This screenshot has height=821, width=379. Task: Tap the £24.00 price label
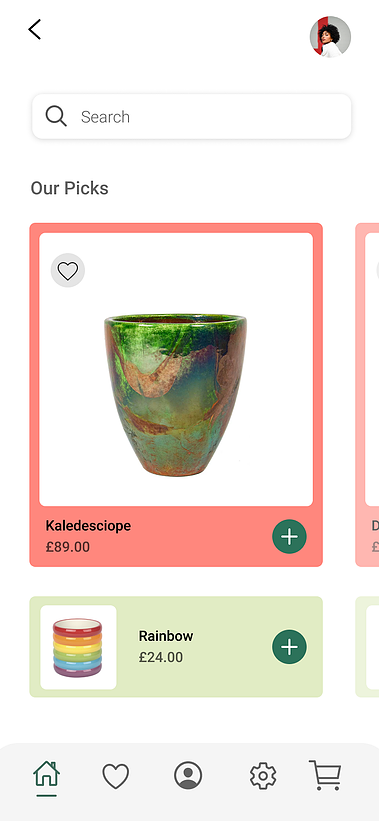(x=161, y=657)
